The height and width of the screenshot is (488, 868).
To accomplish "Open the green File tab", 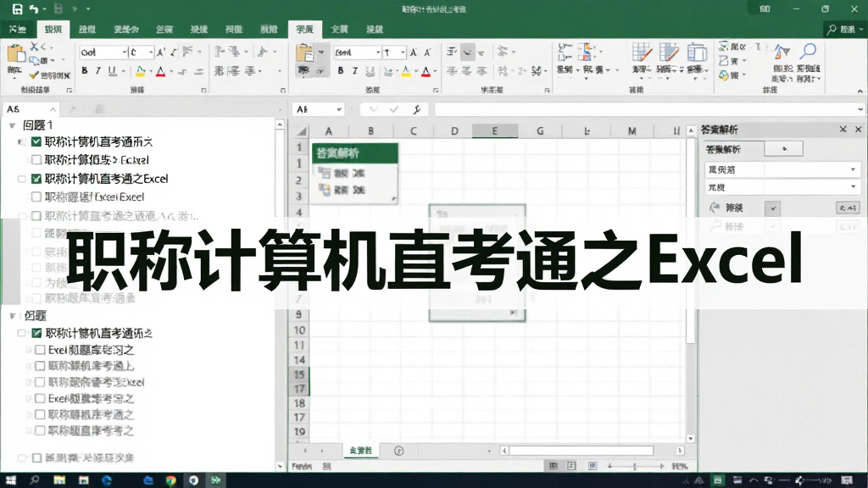I will pyautogui.click(x=18, y=30).
